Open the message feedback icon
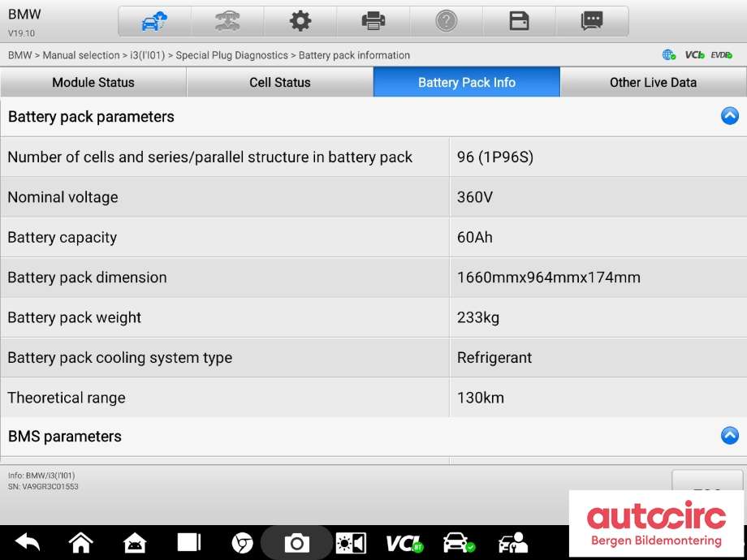The width and height of the screenshot is (747, 560). [592, 21]
